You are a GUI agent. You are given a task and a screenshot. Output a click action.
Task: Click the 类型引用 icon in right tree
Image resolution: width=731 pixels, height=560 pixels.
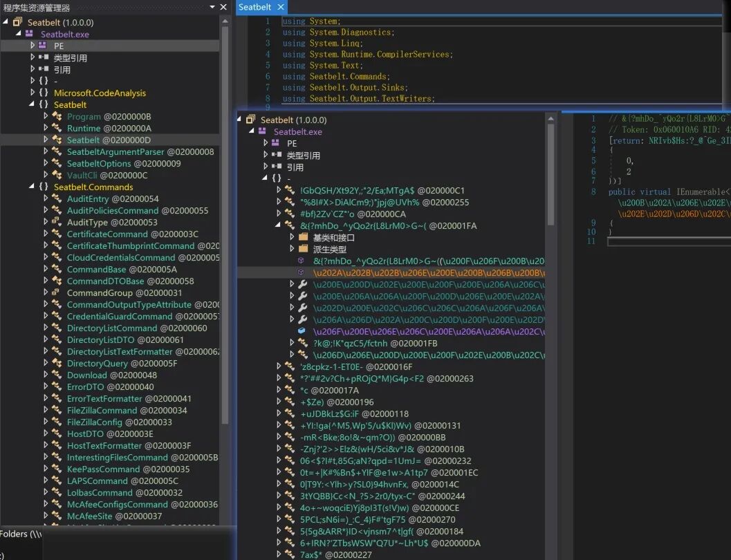[x=277, y=155]
